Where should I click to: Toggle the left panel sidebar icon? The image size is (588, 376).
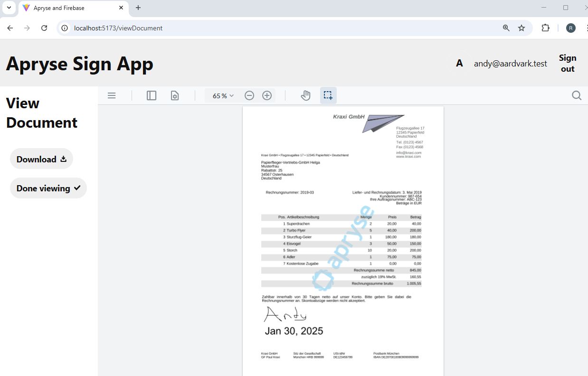point(152,95)
